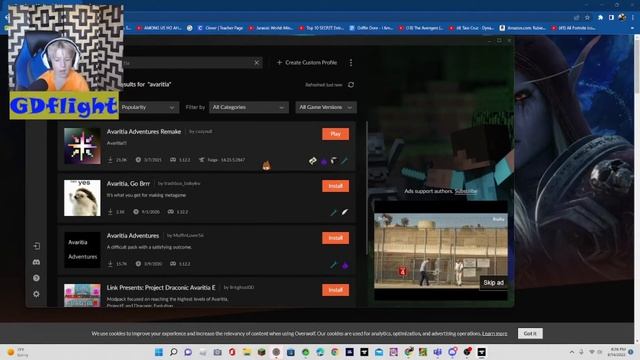The width and height of the screenshot is (640, 360).
Task: Click the purple category icon on Avaritia Adventures Remake
Action: [x=324, y=162]
